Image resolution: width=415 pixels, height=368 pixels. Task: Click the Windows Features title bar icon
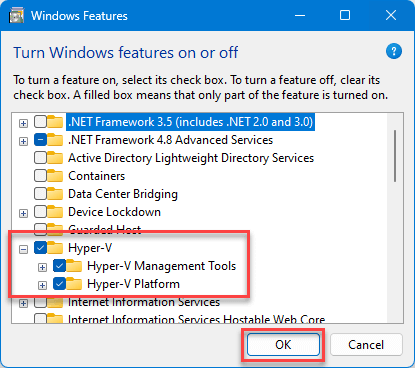click(x=16, y=15)
